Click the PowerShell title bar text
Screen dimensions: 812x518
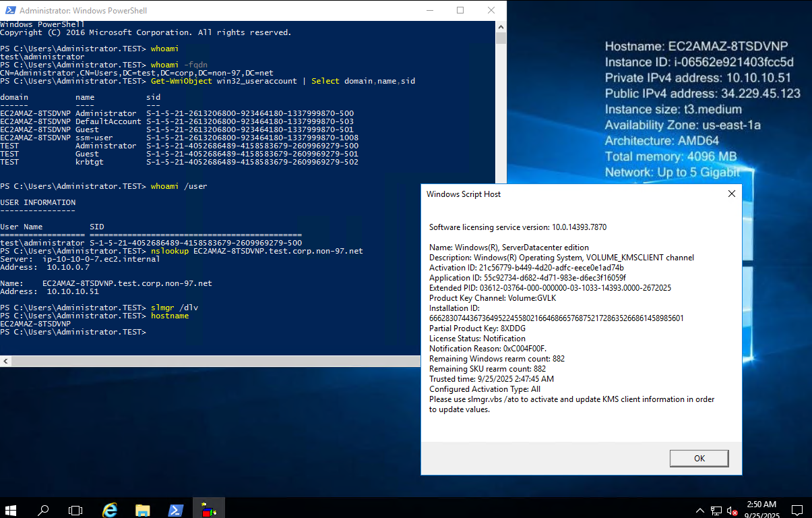tap(83, 11)
